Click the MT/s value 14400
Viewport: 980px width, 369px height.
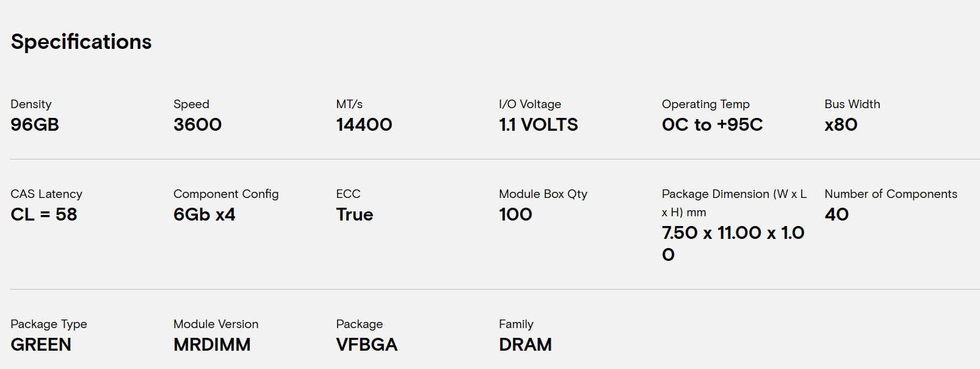[364, 125]
